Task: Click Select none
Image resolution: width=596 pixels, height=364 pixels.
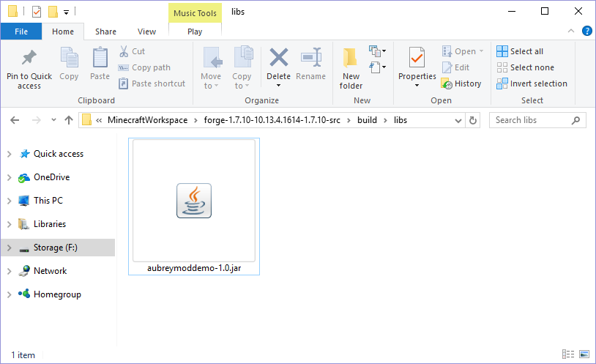Action: 525,67
